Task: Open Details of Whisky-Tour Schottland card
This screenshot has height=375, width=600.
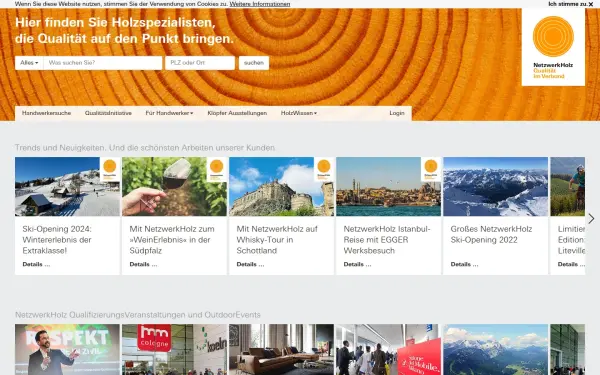Action: (250, 264)
